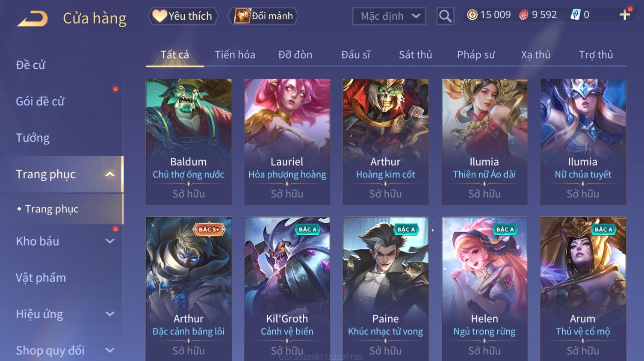Tap the red ruby currency icon
The image size is (644, 361).
pyautogui.click(x=524, y=15)
